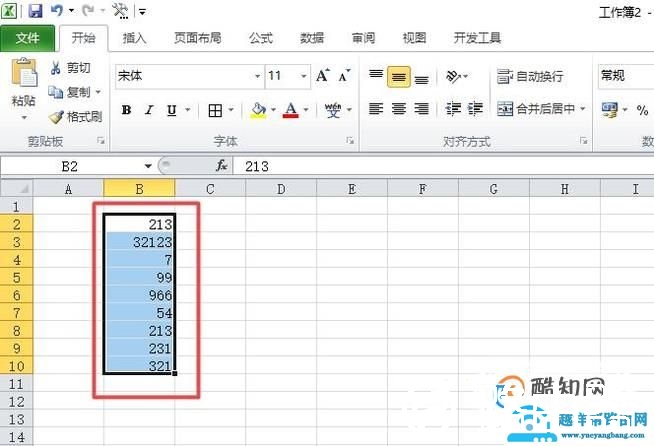Apply the red font color
Screen dimensions: 654x446
point(291,110)
